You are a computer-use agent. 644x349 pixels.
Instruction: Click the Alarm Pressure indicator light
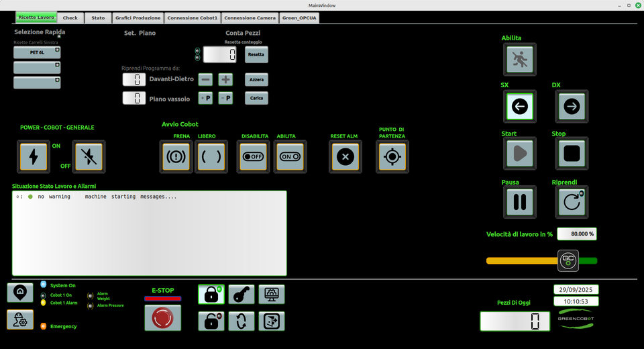(x=91, y=306)
